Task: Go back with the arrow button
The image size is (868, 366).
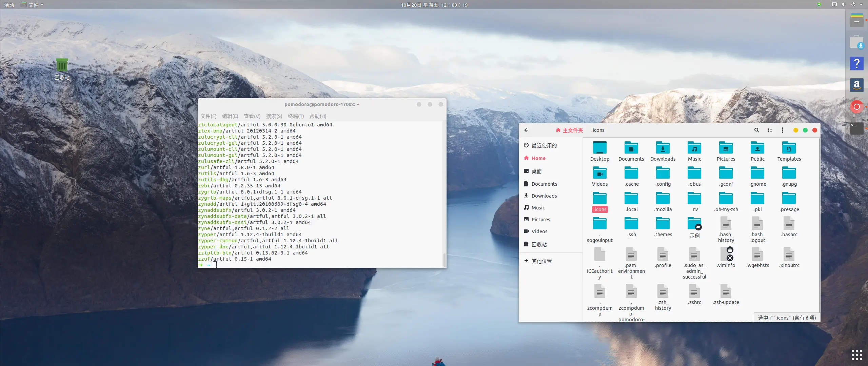Action: pyautogui.click(x=526, y=130)
